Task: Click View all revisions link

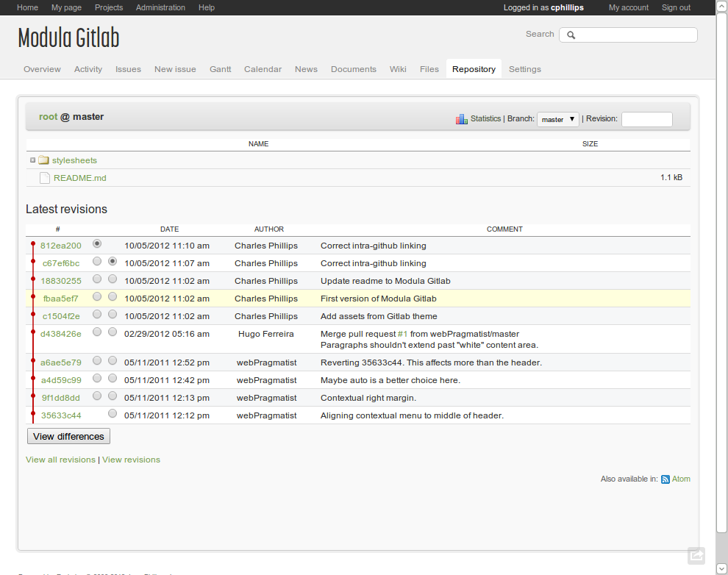Action: coord(60,460)
